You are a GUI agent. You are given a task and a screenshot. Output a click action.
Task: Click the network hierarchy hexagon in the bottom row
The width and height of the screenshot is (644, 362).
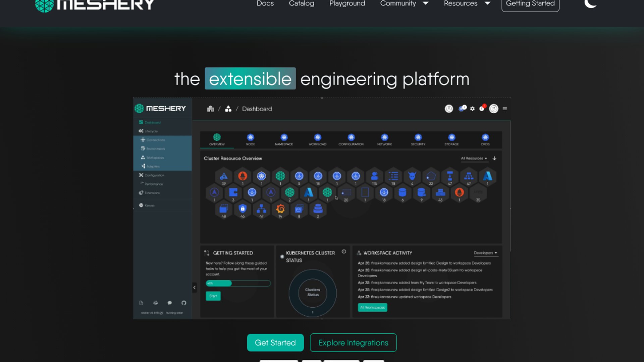point(261,209)
